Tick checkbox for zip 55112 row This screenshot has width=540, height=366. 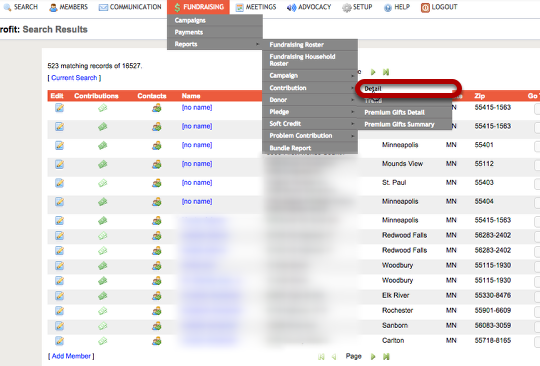coord(537,166)
